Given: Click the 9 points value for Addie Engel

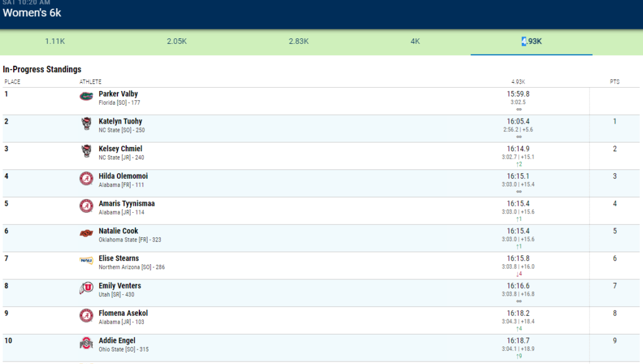Looking at the screenshot, I should [x=615, y=341].
